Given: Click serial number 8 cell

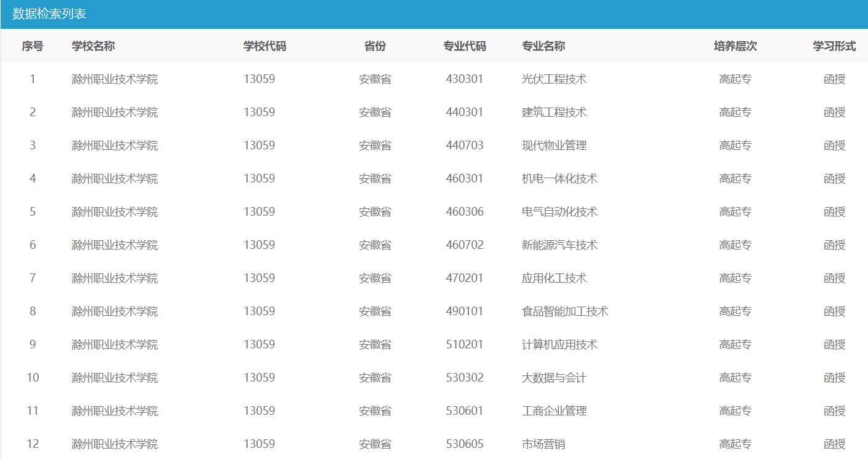Looking at the screenshot, I should (33, 312).
